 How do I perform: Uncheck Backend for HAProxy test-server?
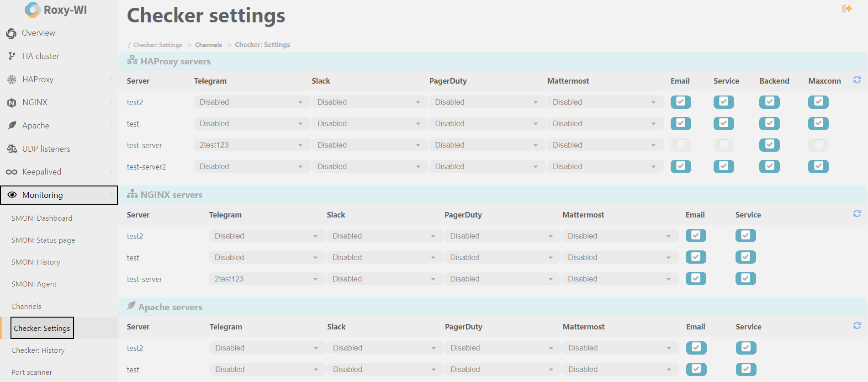769,145
